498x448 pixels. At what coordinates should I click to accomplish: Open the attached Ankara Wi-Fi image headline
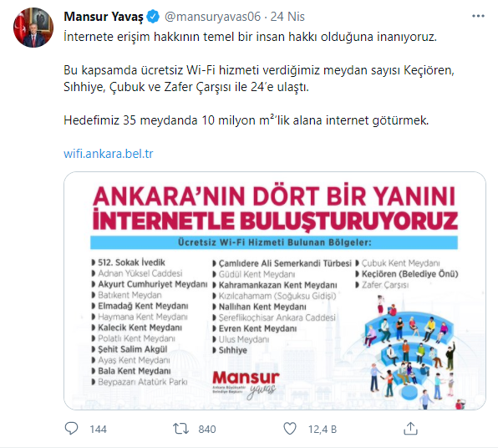coord(275,208)
